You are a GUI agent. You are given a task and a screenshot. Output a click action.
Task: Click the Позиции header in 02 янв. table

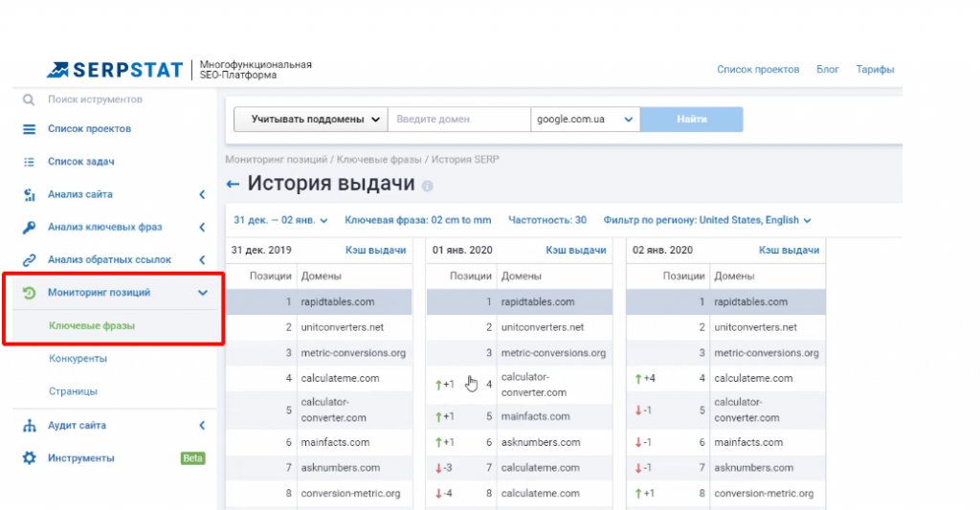point(683,276)
